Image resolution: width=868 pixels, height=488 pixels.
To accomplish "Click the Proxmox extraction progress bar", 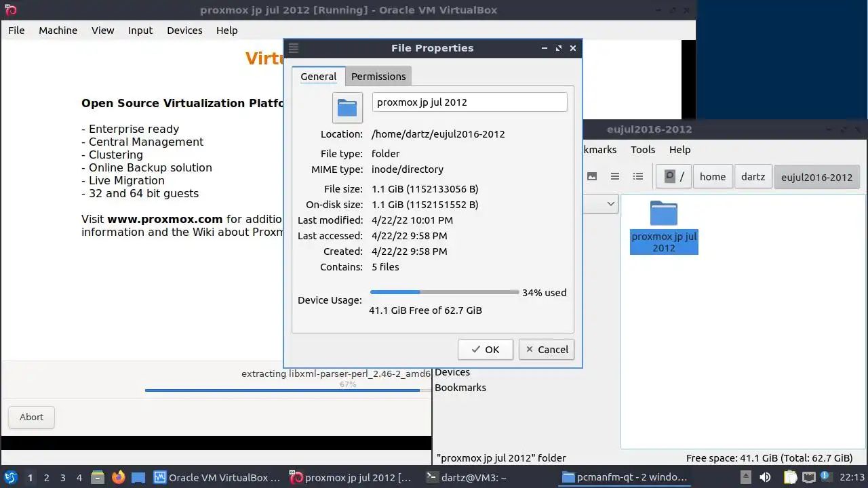I will (288, 390).
